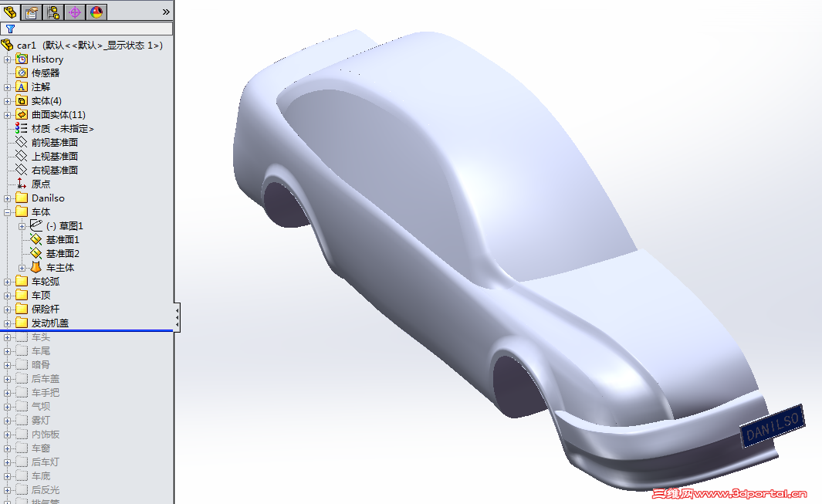The image size is (822, 504).
Task: Open the DisplayManager appearances tab
Action: 96,12
